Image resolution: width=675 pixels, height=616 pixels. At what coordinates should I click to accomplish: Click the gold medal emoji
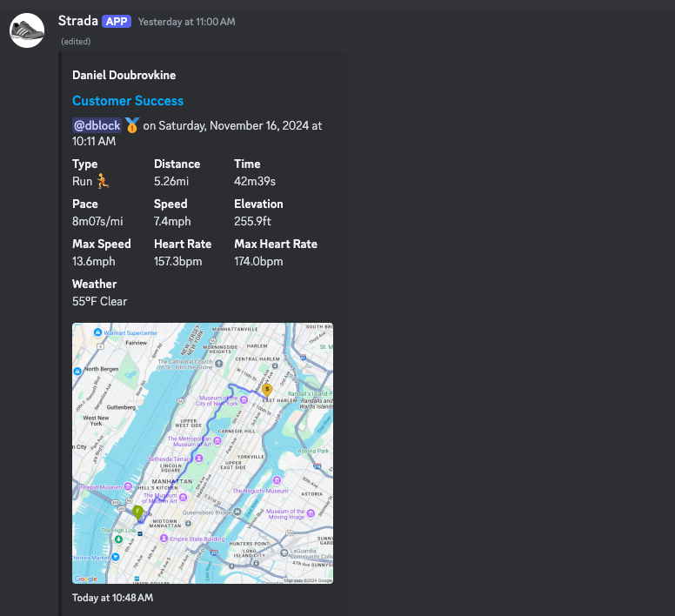[131, 125]
